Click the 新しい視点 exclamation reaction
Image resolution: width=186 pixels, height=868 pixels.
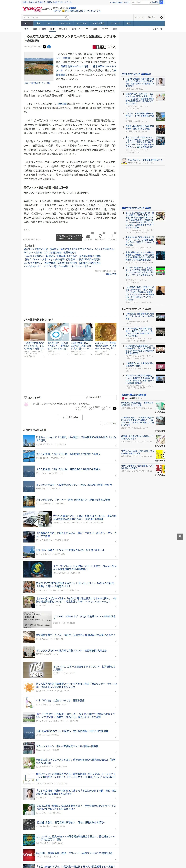112,237
